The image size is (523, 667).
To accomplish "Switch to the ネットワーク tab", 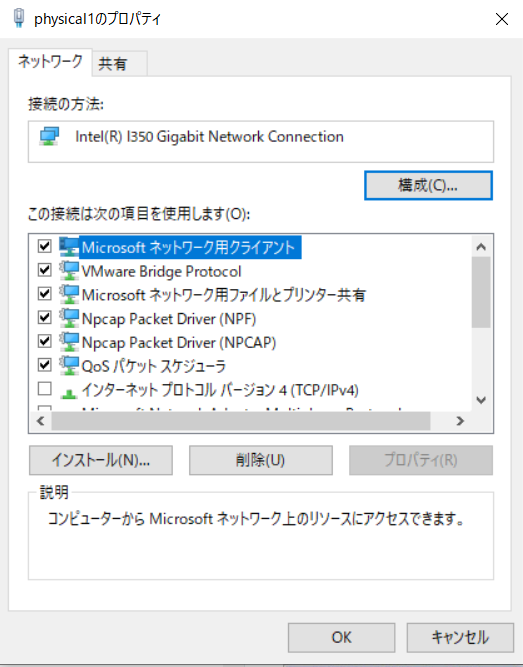I will (x=50, y=62).
